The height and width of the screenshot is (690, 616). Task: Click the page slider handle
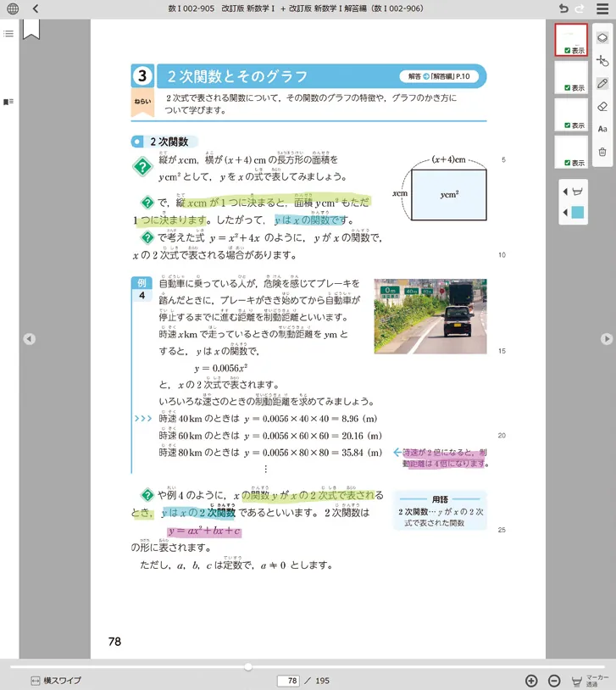tap(248, 667)
